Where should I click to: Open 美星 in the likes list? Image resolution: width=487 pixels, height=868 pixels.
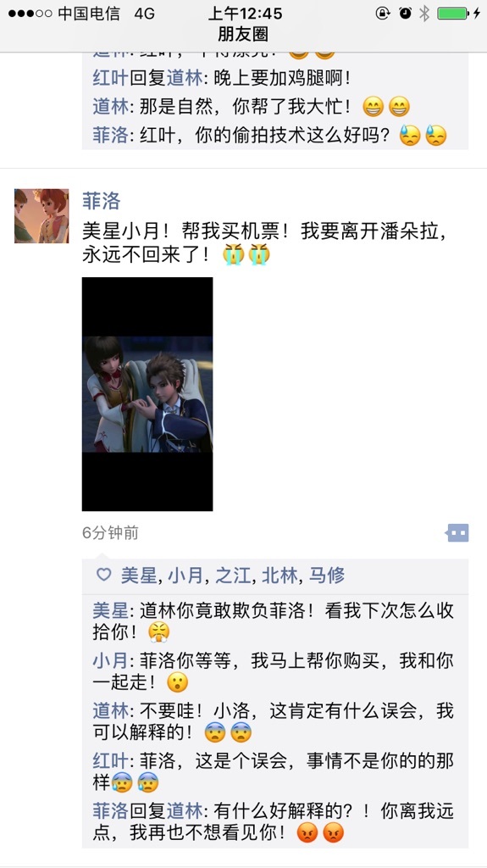pyautogui.click(x=139, y=576)
